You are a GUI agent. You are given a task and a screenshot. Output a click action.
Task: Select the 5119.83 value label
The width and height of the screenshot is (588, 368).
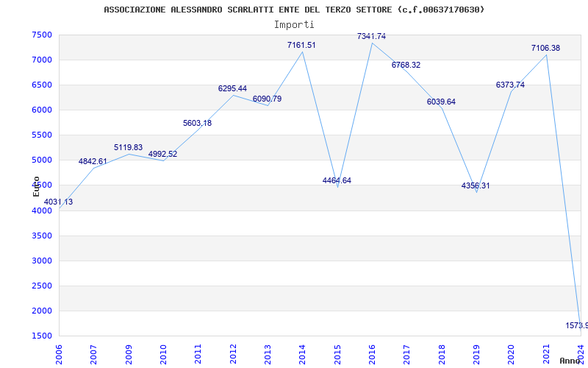point(128,148)
